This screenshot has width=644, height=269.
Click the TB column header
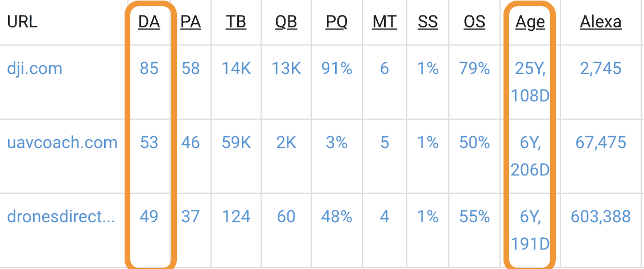pos(236,22)
